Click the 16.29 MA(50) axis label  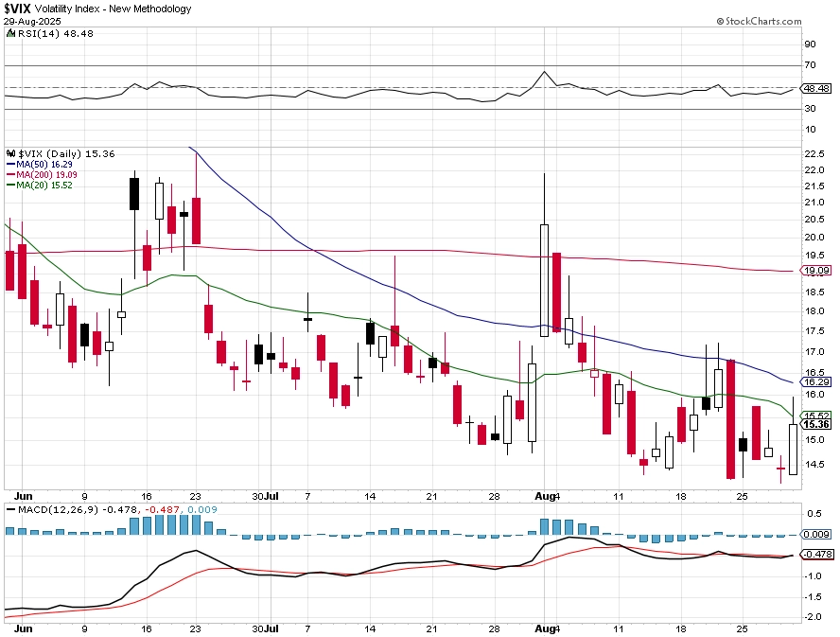816,382
